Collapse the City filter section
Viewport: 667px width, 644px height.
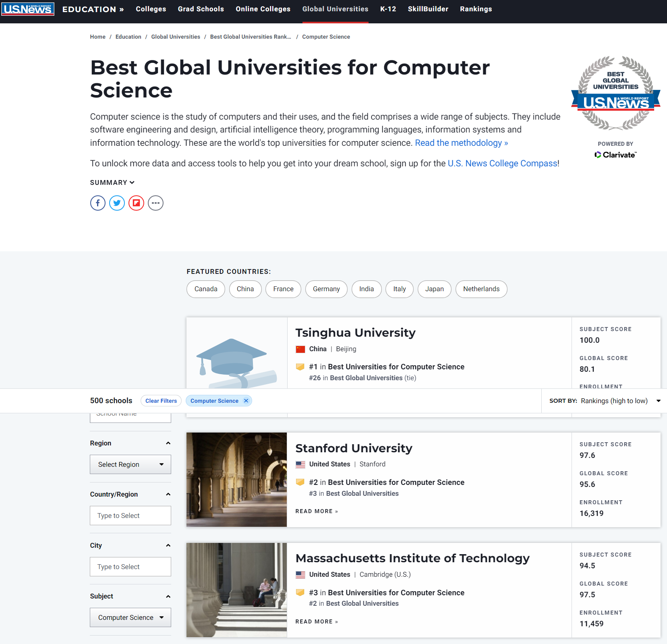[168, 545]
